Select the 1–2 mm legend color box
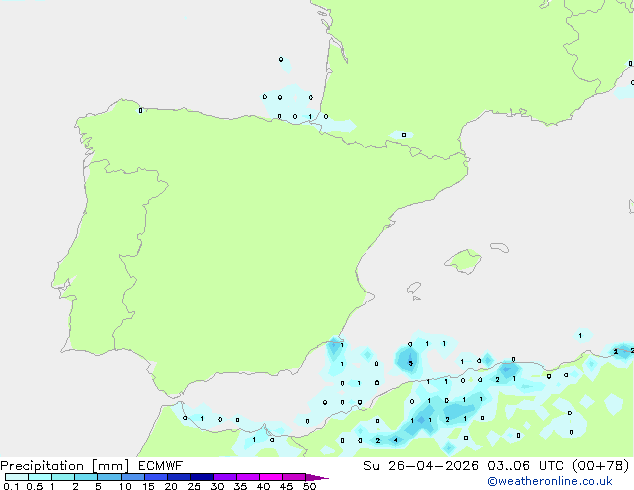 tap(63, 477)
